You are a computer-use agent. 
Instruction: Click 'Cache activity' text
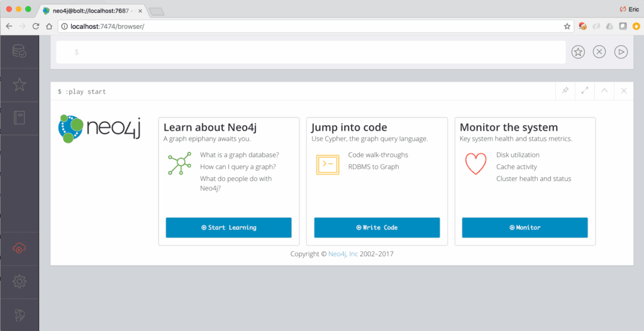516,166
